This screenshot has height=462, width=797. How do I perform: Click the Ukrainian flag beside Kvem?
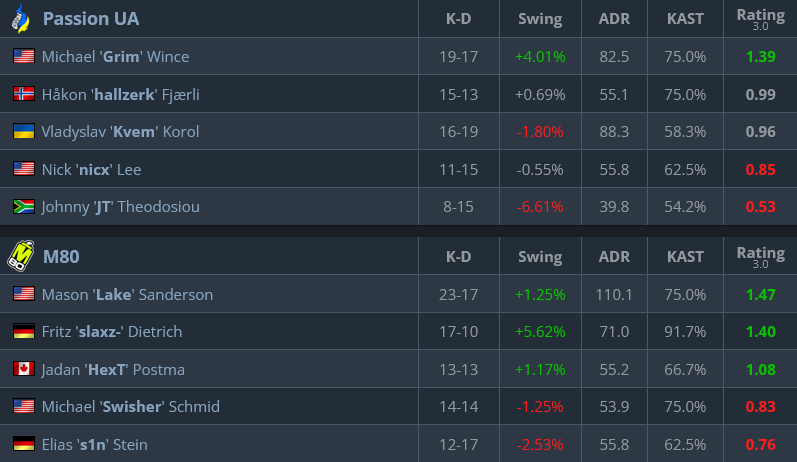(24, 131)
